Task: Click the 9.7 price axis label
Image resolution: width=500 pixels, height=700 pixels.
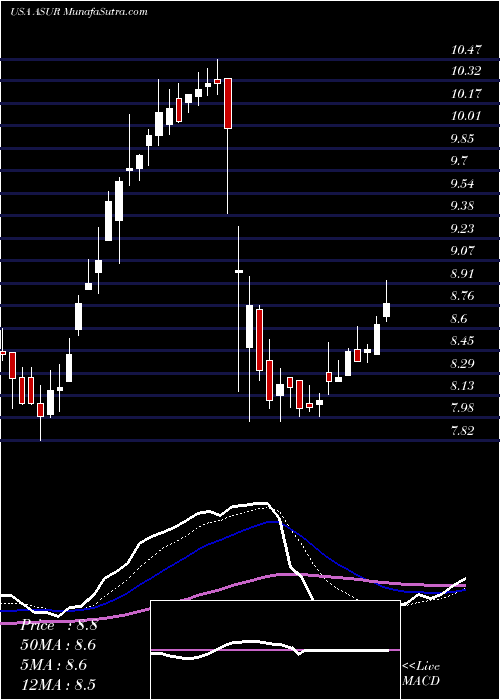Action: tap(459, 161)
